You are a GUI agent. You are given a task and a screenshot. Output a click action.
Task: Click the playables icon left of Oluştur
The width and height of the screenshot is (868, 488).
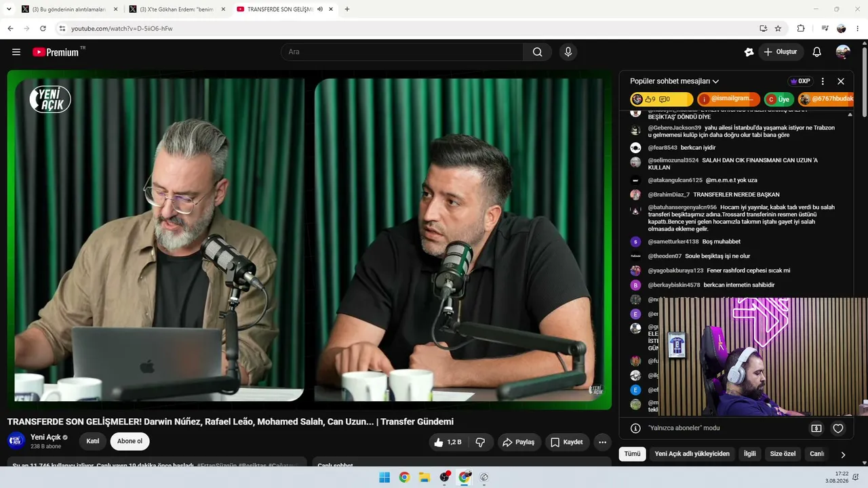point(749,52)
